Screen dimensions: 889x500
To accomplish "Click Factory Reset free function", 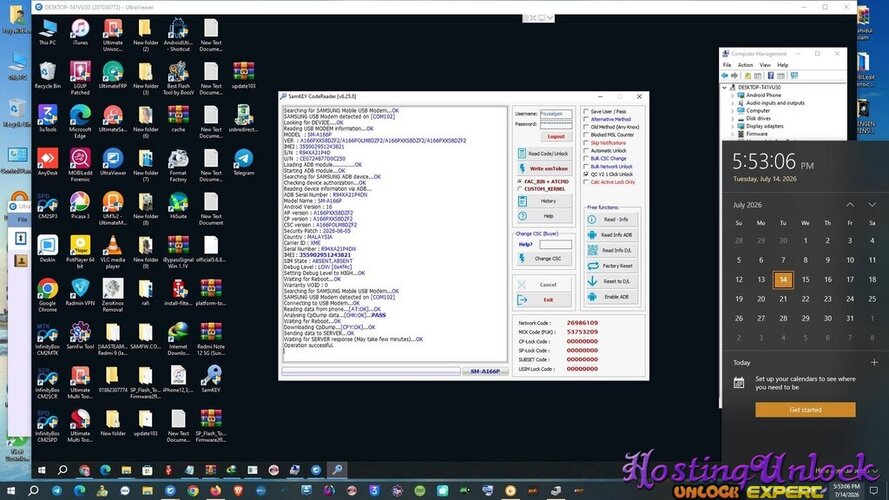I will pos(612,266).
